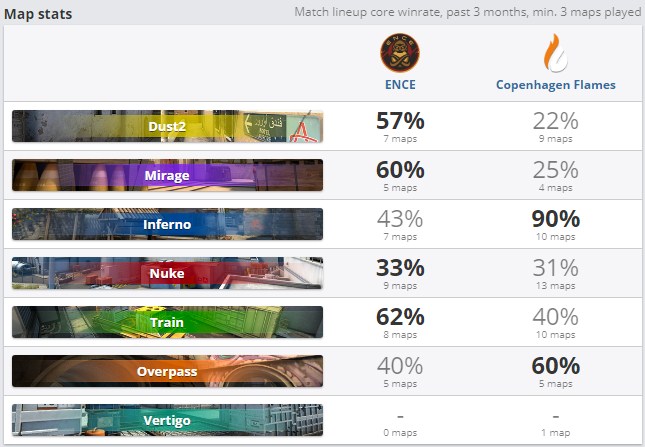Click Copenhagen Flames' 90% Inferno winrate
Viewport: 645px width, 447px height.
pyautogui.click(x=555, y=219)
